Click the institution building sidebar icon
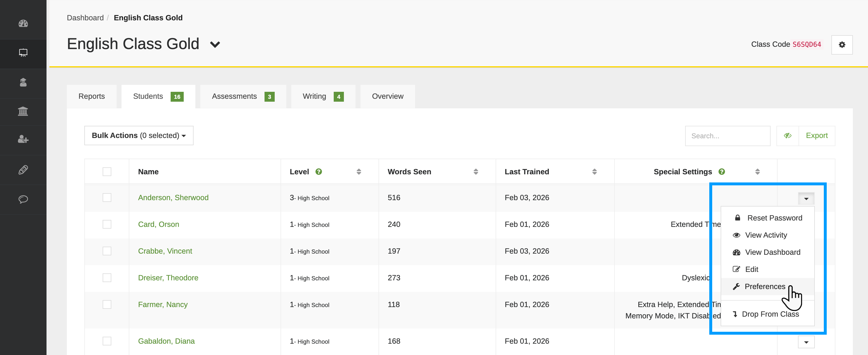 tap(23, 111)
